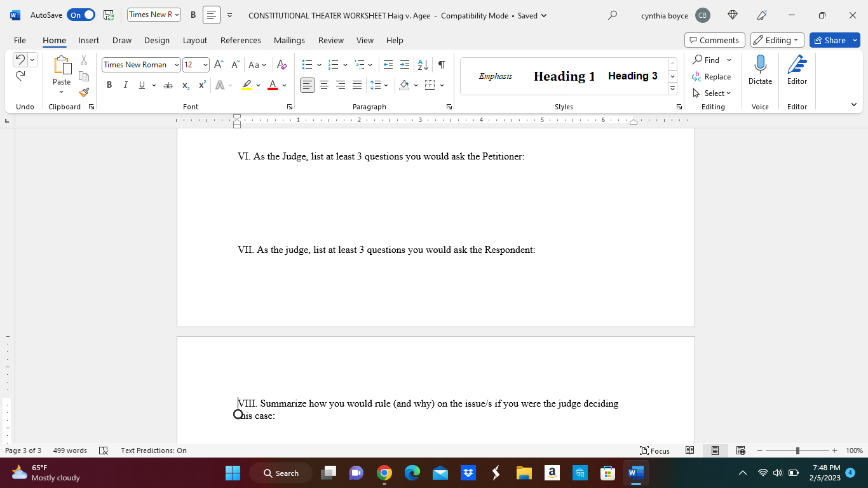
Task: Open the References tab
Action: [241, 40]
